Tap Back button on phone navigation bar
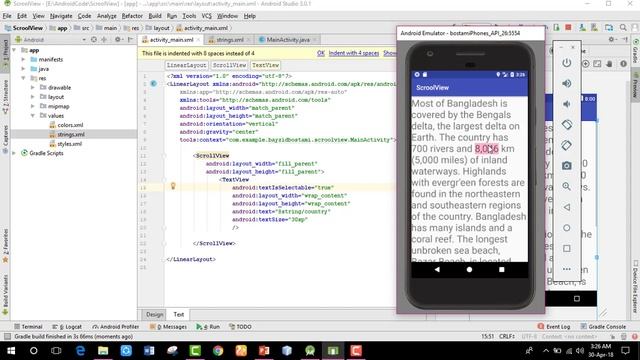This screenshot has width=640, height=360. point(437,269)
